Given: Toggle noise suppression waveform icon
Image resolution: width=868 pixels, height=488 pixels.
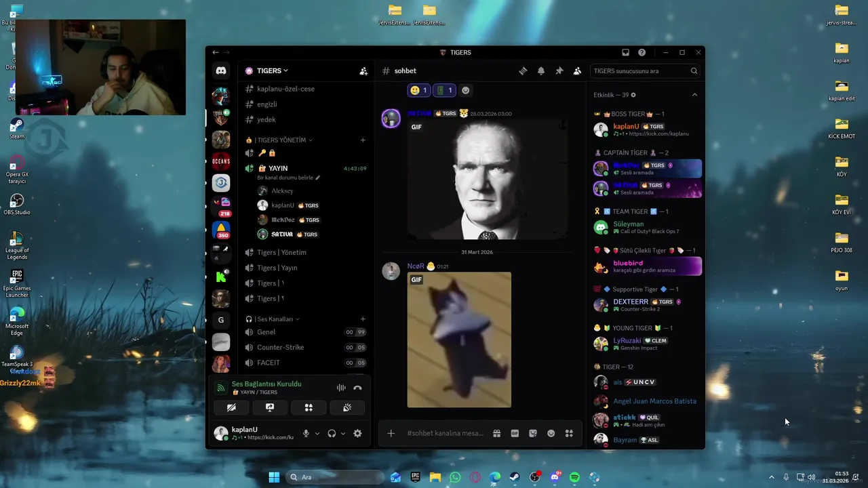Looking at the screenshot, I should coord(341,388).
